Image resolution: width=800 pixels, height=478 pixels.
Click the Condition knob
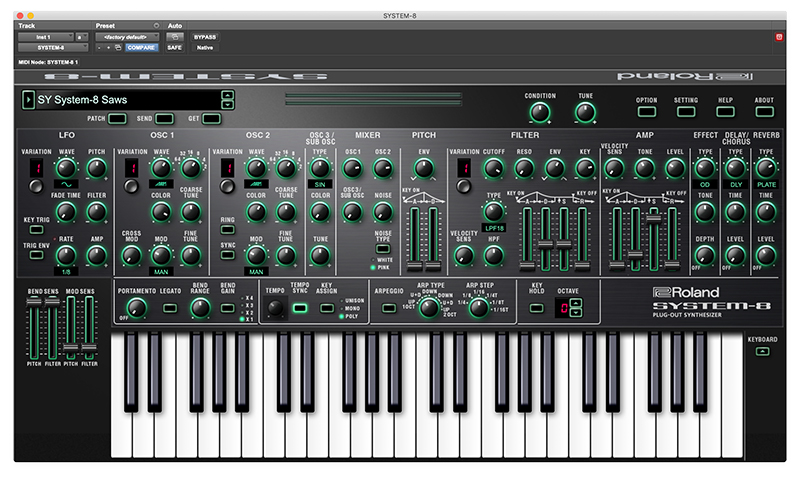tap(540, 113)
